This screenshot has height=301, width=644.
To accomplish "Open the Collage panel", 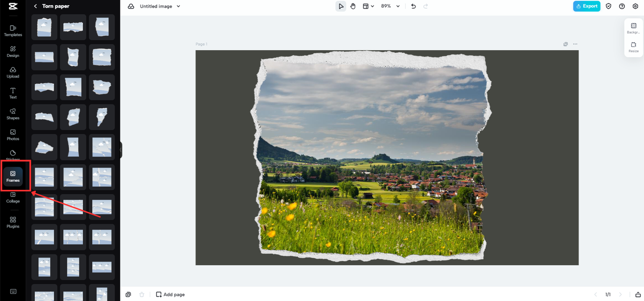I will coord(13,197).
